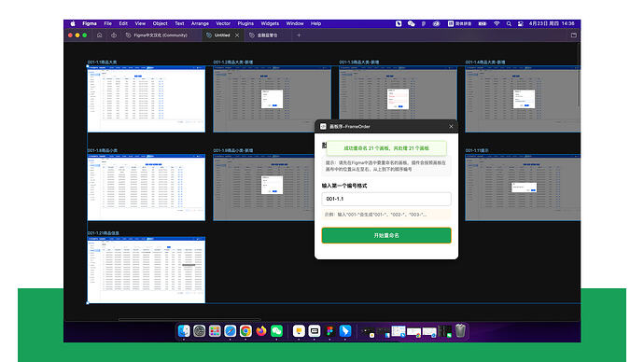Open Creative Cloud menu bar icon
Screen dimensions: 644x362
[x=436, y=24]
